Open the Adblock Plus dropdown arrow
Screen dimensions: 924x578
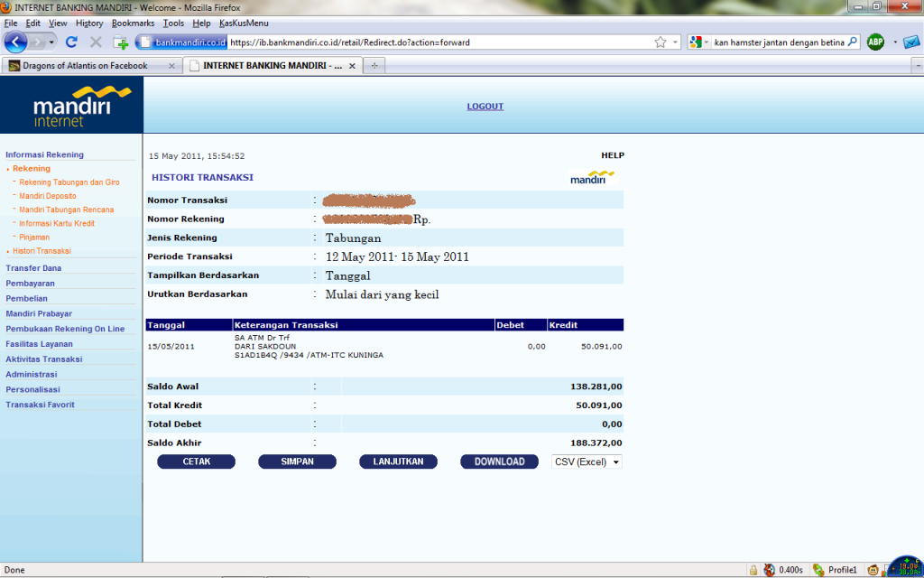895,42
